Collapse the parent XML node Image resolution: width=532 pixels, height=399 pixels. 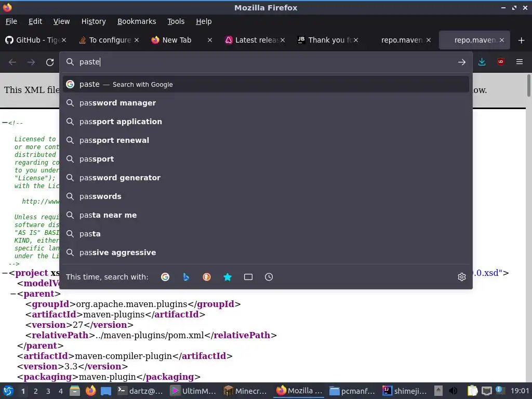click(x=13, y=294)
